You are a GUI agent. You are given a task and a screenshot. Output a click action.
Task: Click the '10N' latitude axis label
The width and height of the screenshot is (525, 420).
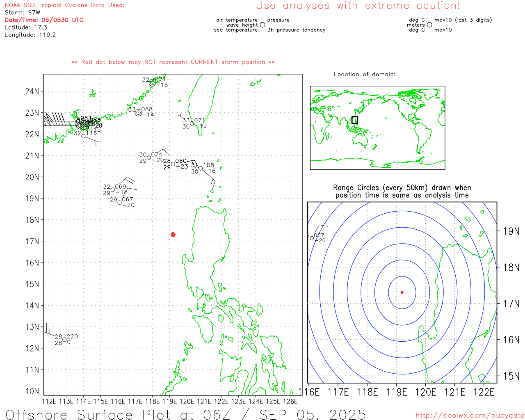click(32, 391)
